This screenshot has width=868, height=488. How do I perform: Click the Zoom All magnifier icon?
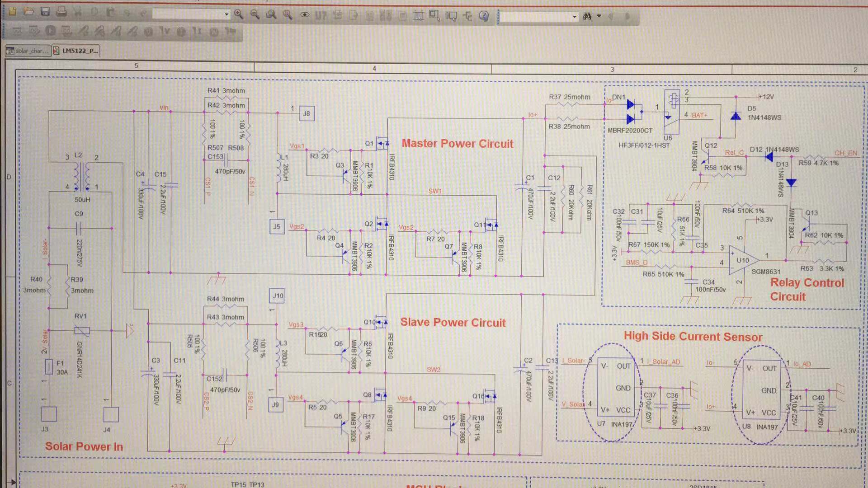[288, 15]
